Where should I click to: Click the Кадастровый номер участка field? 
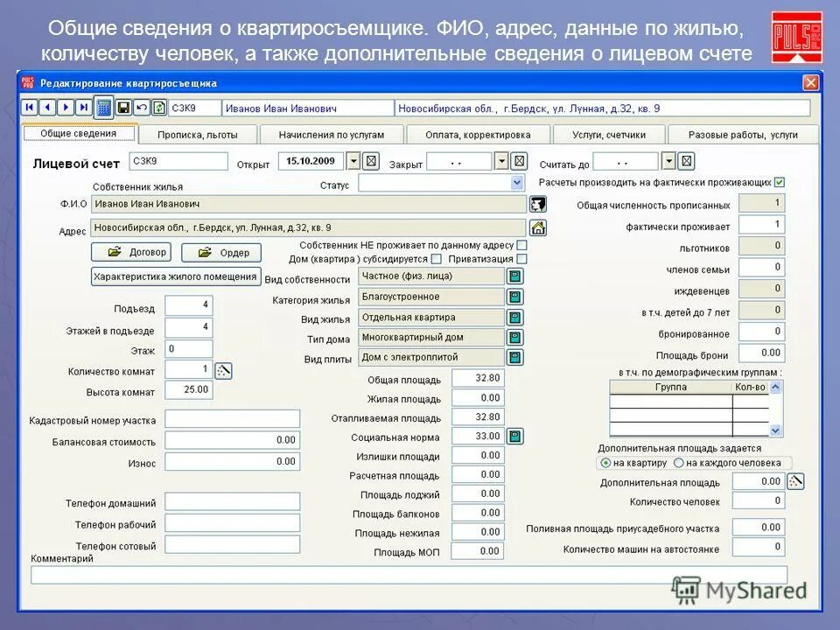tap(233, 419)
